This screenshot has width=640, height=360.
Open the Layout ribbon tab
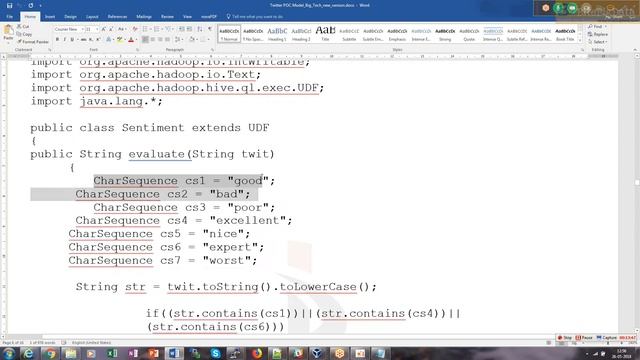(x=92, y=17)
